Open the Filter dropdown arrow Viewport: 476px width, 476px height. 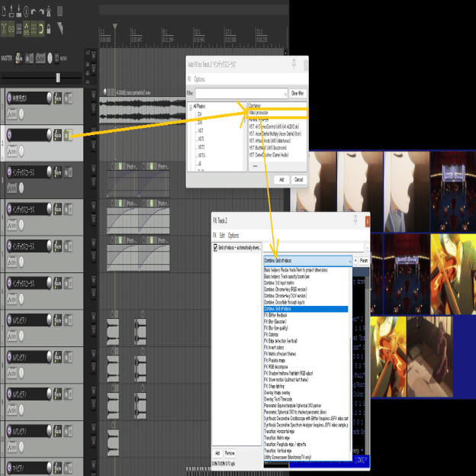(x=285, y=94)
